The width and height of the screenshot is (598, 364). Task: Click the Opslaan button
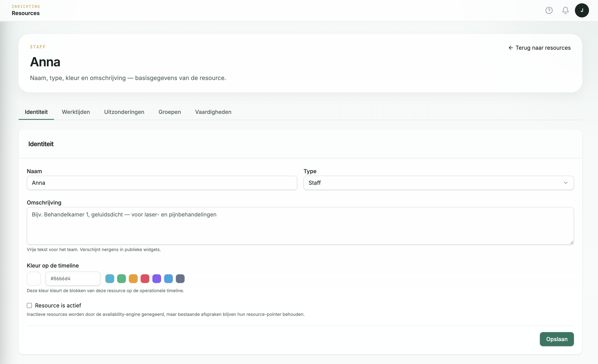click(x=557, y=339)
